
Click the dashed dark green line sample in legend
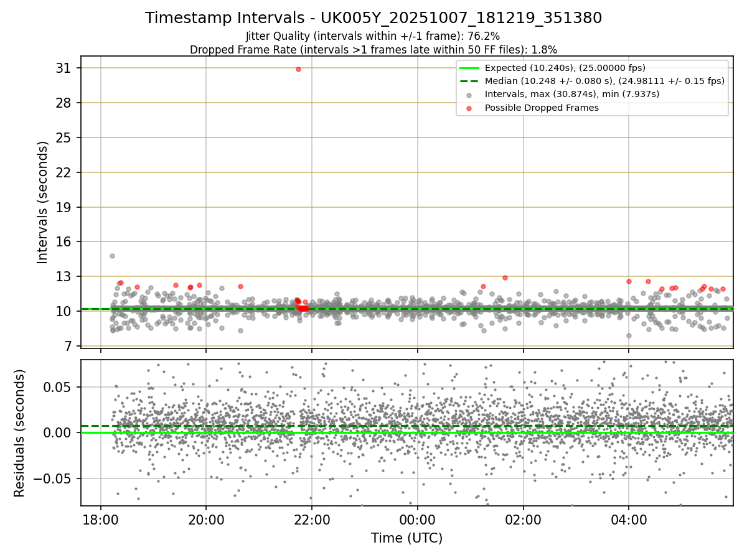click(x=469, y=81)
